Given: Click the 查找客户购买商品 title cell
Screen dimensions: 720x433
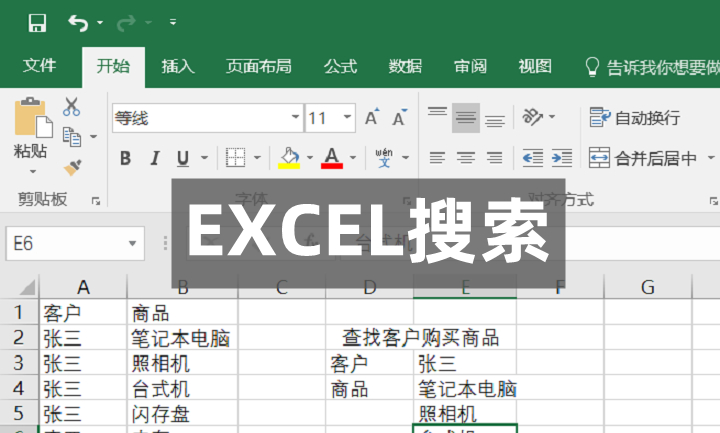Looking at the screenshot, I should click(421, 338).
